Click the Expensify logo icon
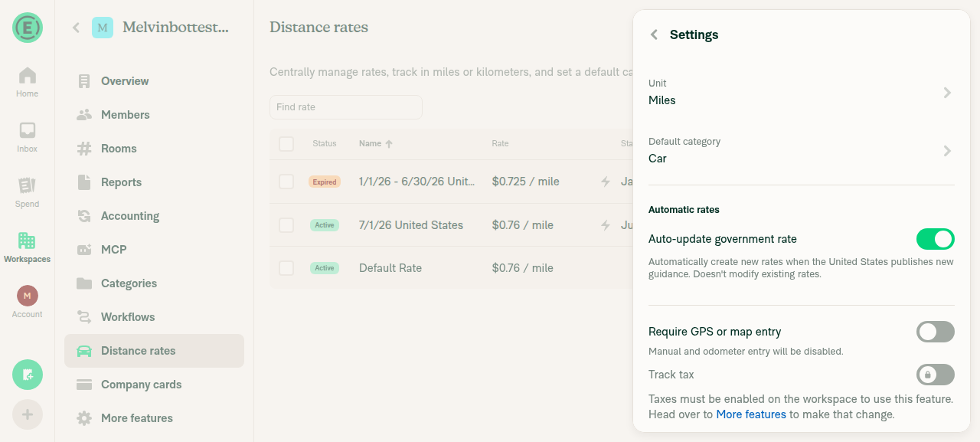The width and height of the screenshot is (980, 442). point(27,28)
